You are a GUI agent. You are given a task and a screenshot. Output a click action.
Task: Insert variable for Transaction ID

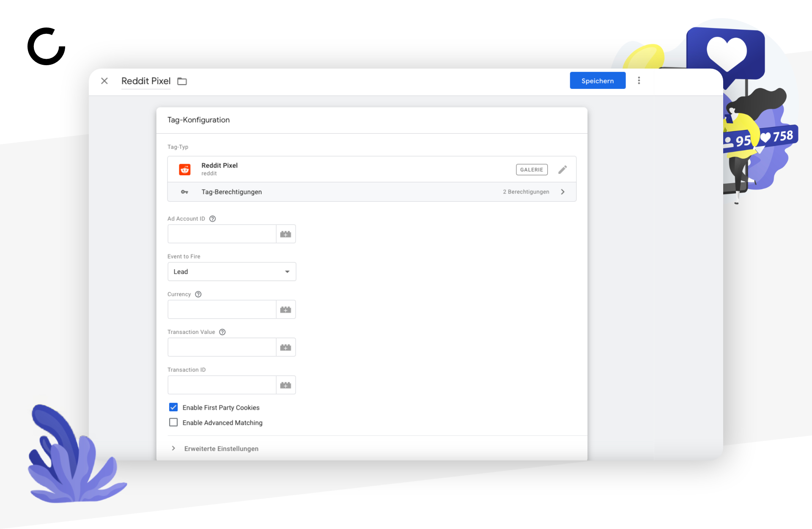(286, 385)
